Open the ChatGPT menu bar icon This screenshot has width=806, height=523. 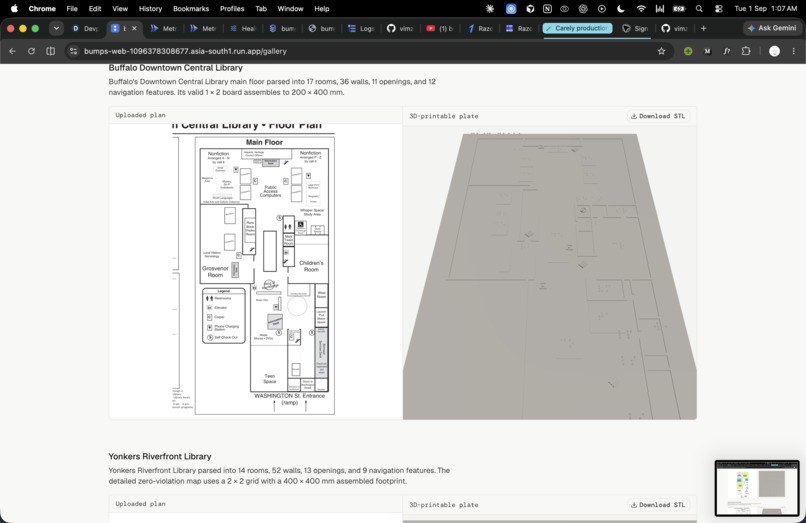click(x=582, y=8)
